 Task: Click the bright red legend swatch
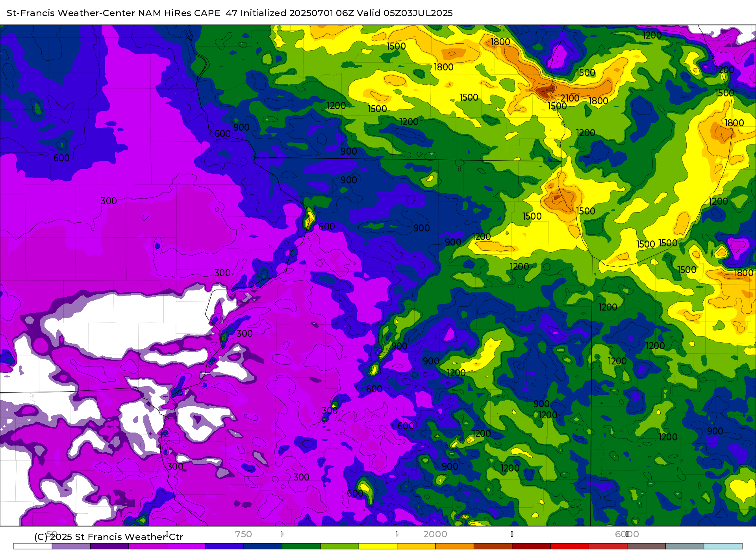coord(570,546)
